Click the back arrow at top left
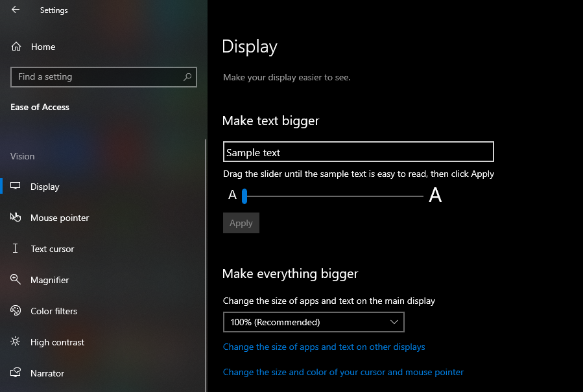The width and height of the screenshot is (583, 392). click(14, 10)
